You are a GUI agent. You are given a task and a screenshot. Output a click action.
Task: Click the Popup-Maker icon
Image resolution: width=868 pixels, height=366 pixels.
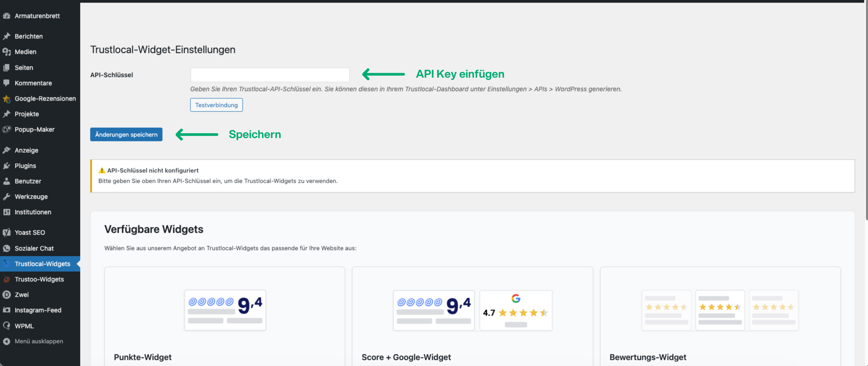coord(6,129)
